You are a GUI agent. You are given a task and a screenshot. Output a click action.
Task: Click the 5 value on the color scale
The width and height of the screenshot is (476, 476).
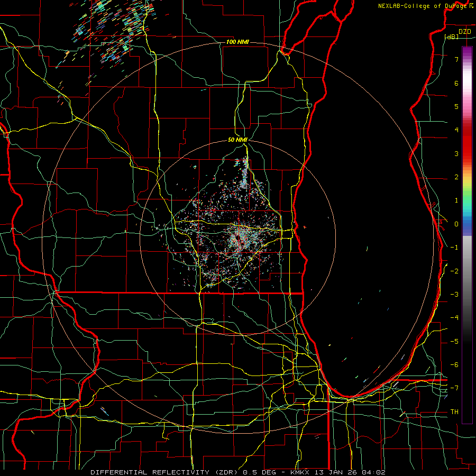pyautogui.click(x=456, y=106)
